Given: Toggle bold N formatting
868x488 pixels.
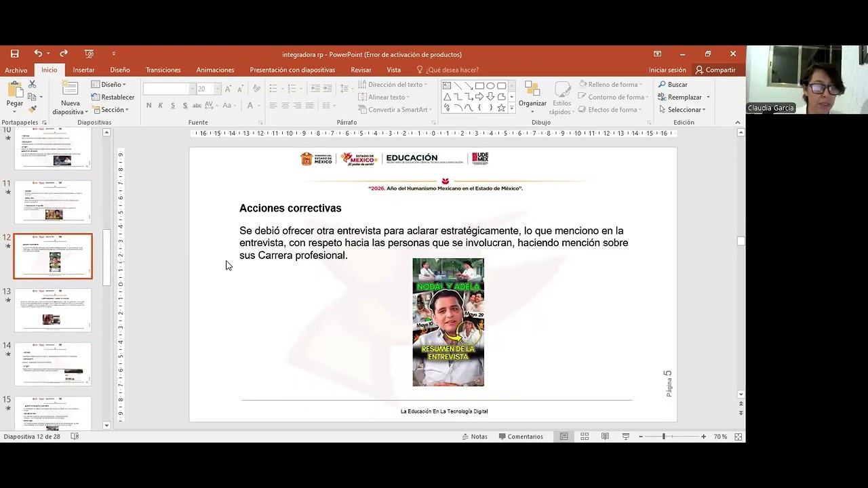Looking at the screenshot, I should 149,106.
